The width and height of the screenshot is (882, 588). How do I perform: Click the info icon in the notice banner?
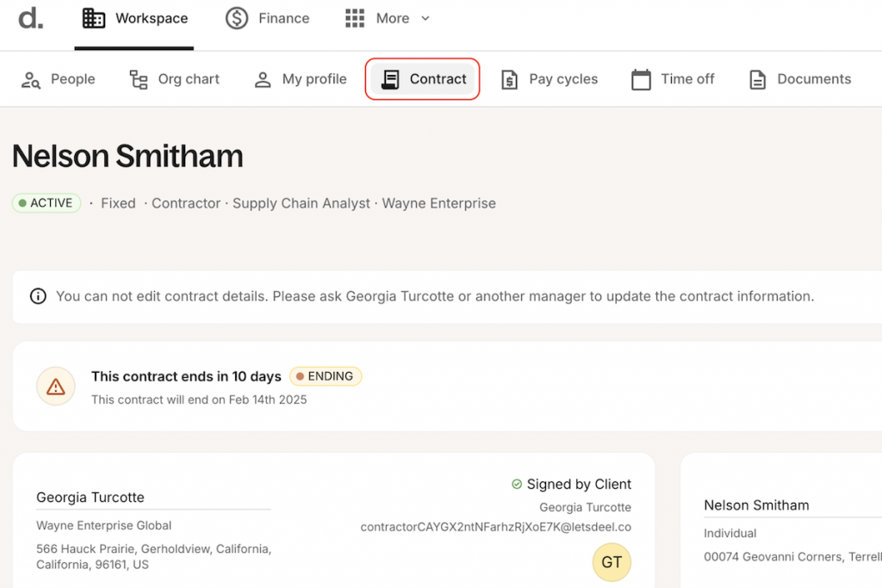pyautogui.click(x=38, y=296)
